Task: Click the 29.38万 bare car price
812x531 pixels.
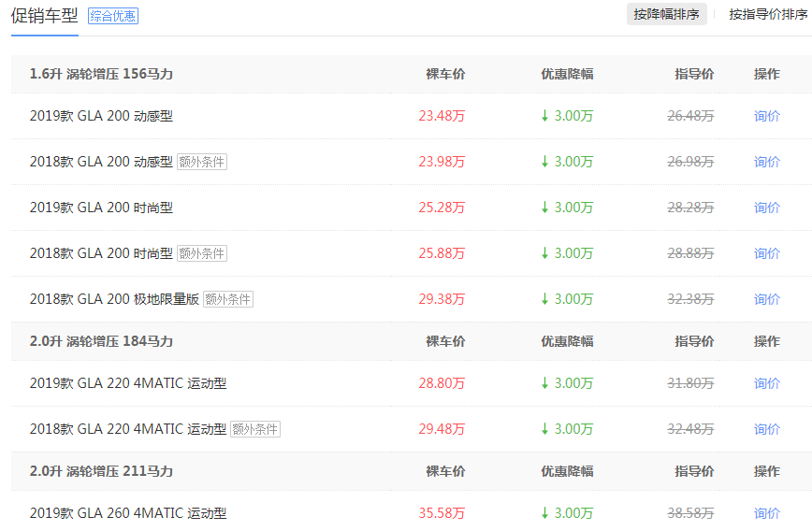Action: (x=442, y=299)
